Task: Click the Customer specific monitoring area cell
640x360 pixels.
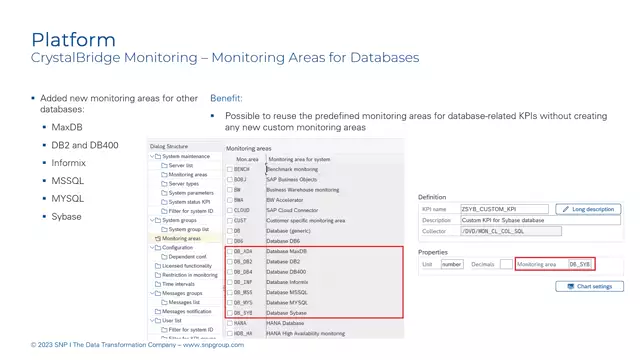Action: (306, 220)
